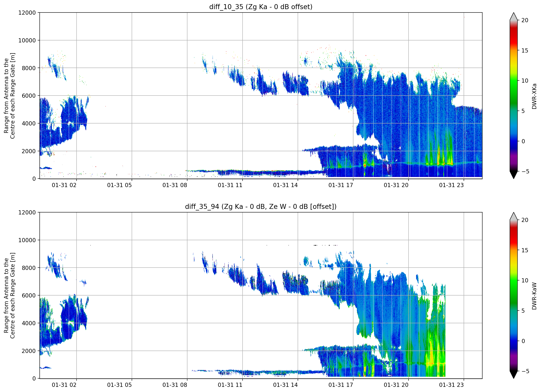Click the 15 tick on the DWR-XKa colorbar

pyautogui.click(x=525, y=51)
